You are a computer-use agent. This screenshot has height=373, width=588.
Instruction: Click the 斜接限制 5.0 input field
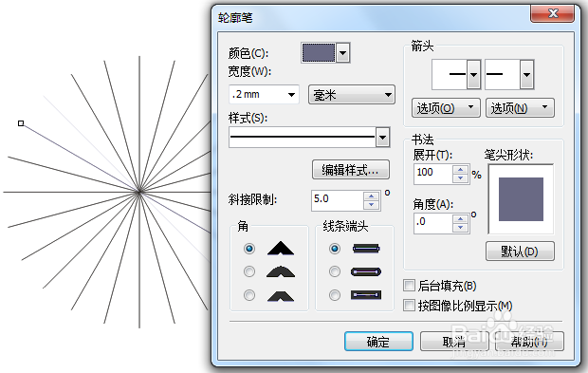pos(337,200)
